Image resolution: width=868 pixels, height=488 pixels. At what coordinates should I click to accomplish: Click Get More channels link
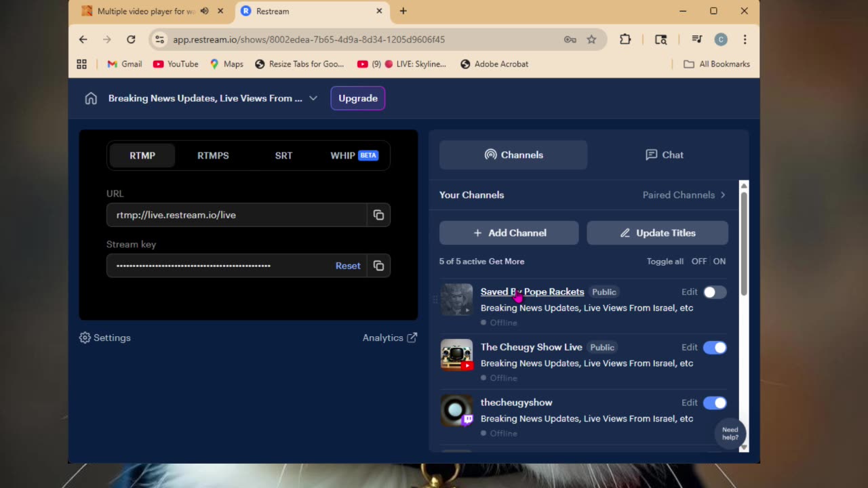507,262
